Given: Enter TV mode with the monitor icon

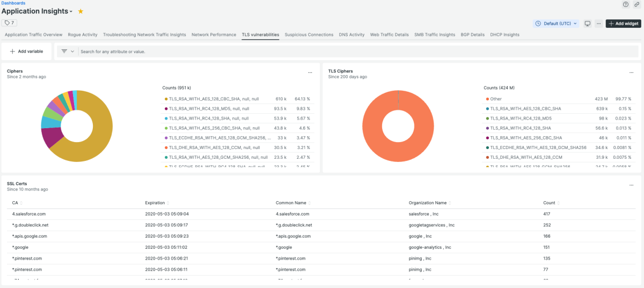Looking at the screenshot, I should click(x=588, y=24).
